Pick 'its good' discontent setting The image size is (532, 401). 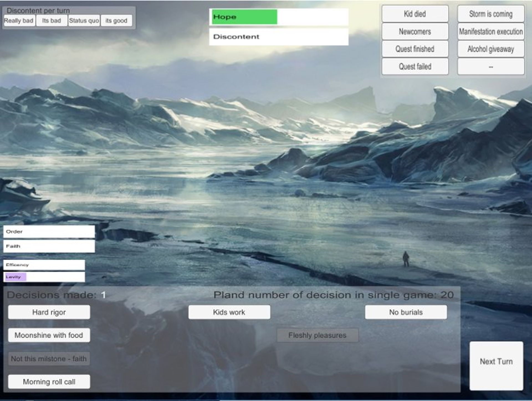pyautogui.click(x=116, y=21)
